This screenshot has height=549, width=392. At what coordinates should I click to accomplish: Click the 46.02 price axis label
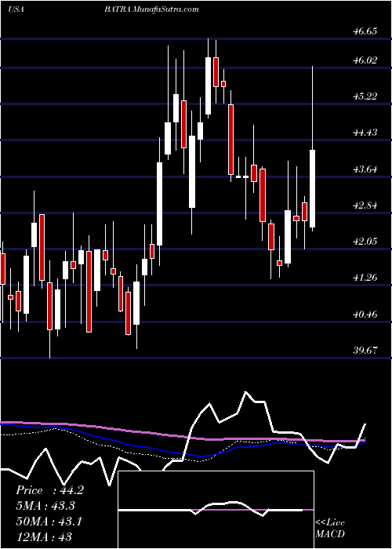365,60
